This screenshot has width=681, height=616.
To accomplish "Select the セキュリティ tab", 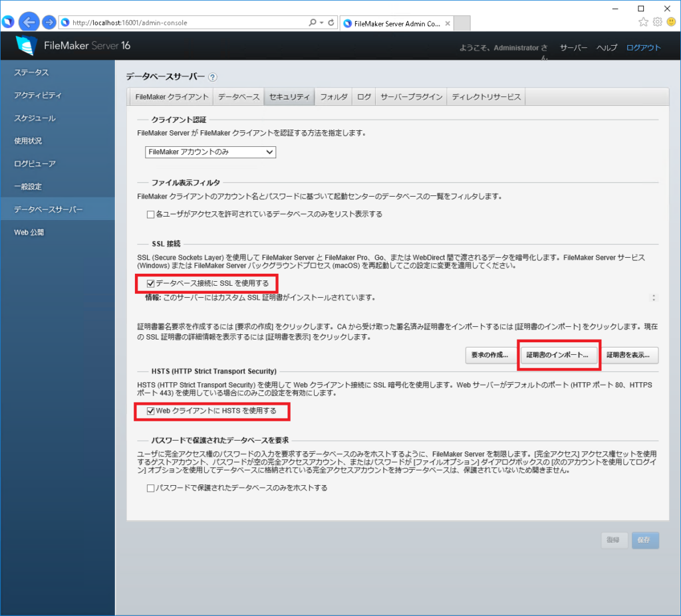I will pos(289,97).
